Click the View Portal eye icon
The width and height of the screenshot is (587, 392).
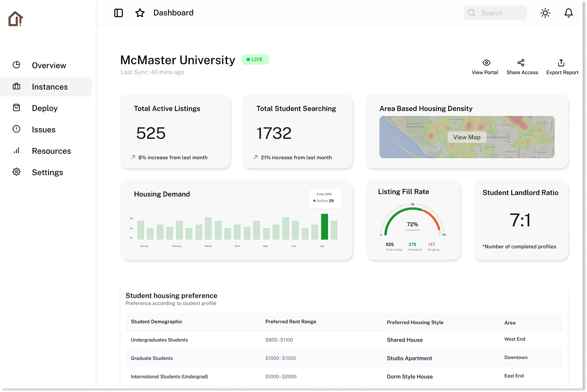[486, 63]
